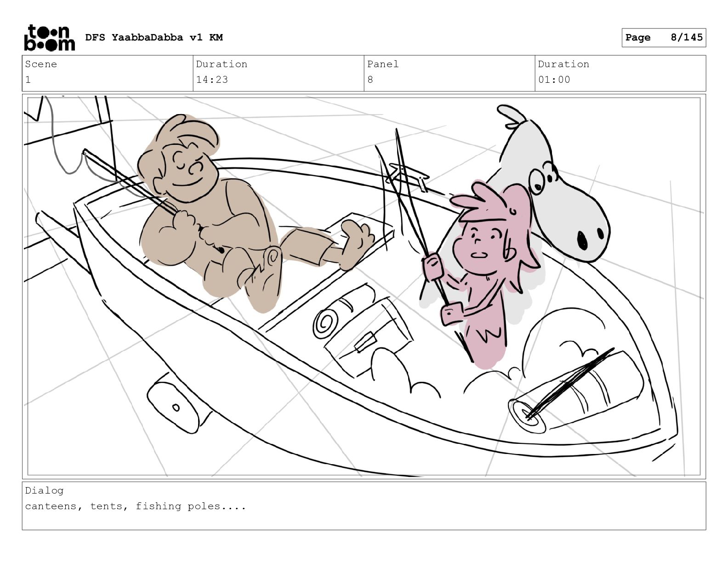
Task: Select the title 'DFS YaabbaDabba v1 KM'
Action: 154,37
